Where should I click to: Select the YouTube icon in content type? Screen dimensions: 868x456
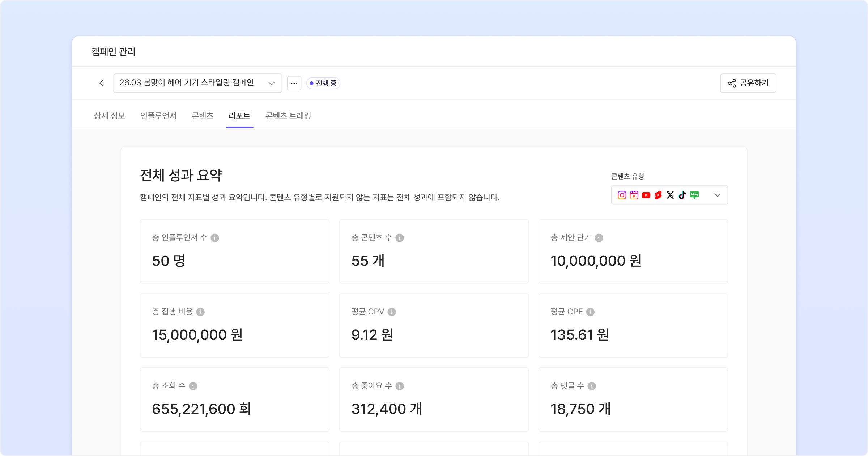click(x=646, y=195)
